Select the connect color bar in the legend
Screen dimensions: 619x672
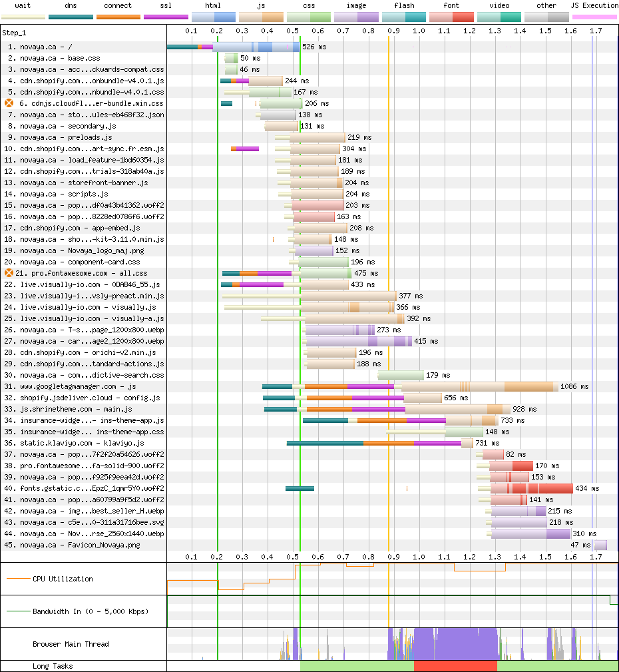click(118, 17)
